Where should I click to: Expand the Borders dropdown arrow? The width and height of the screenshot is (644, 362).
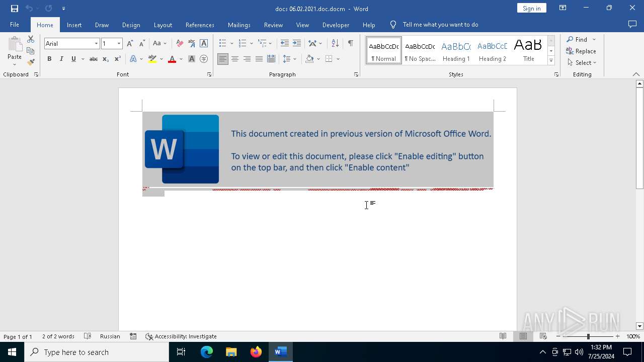(338, 59)
